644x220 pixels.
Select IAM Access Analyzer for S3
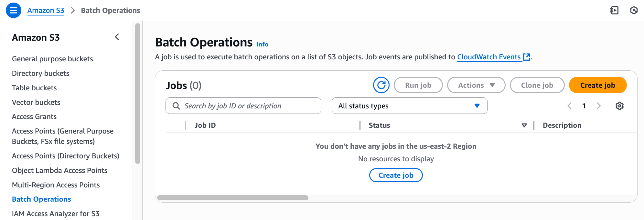[x=56, y=214]
